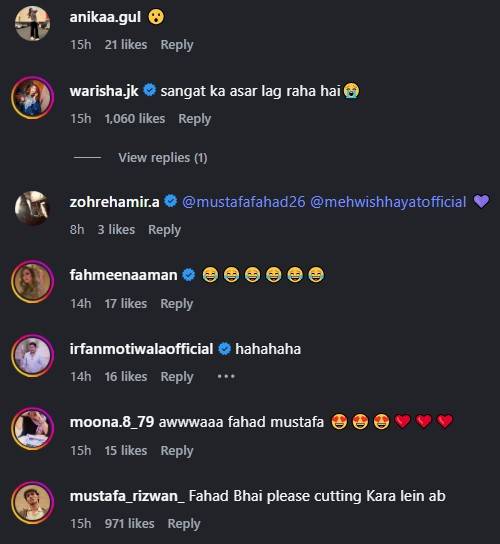Open mustafa_rizwan_ profile avatar
500x544 pixels.
33,502
